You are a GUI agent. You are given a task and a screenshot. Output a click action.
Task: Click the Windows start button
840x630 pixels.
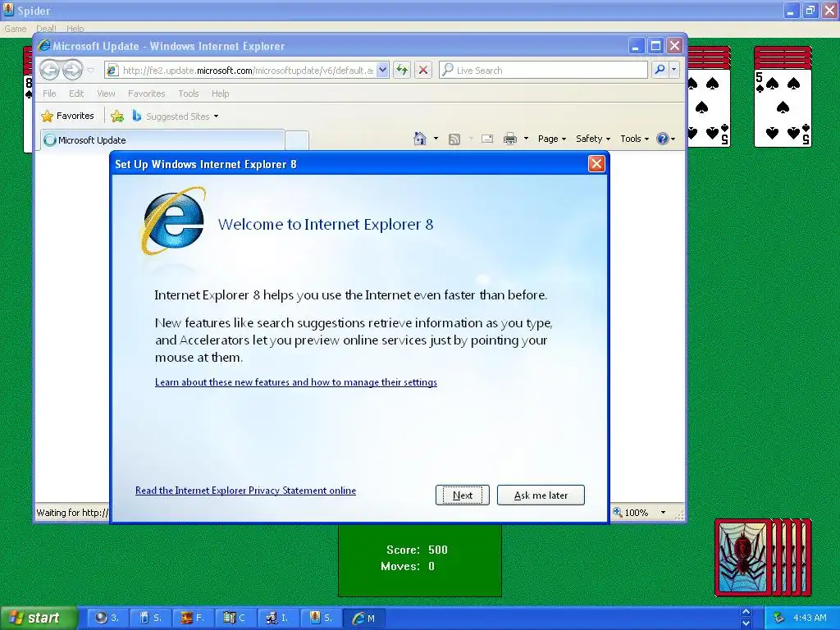click(39, 618)
